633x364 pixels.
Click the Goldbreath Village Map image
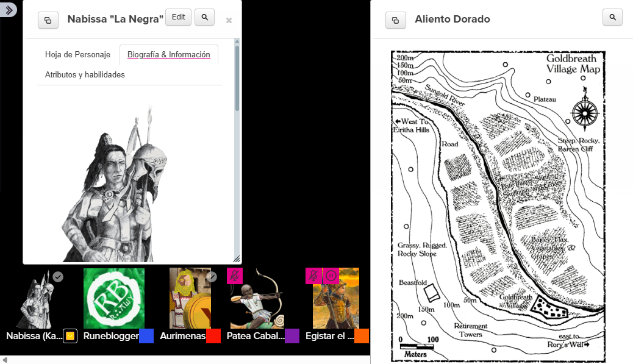(498, 206)
